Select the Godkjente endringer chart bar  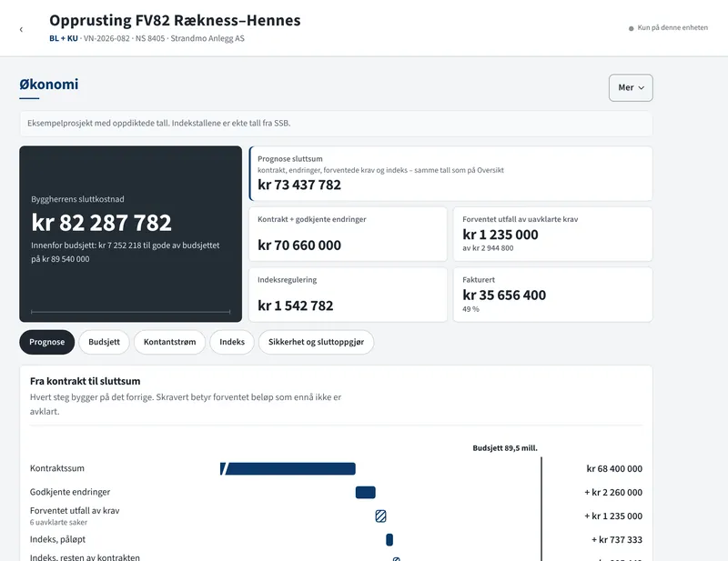point(366,492)
